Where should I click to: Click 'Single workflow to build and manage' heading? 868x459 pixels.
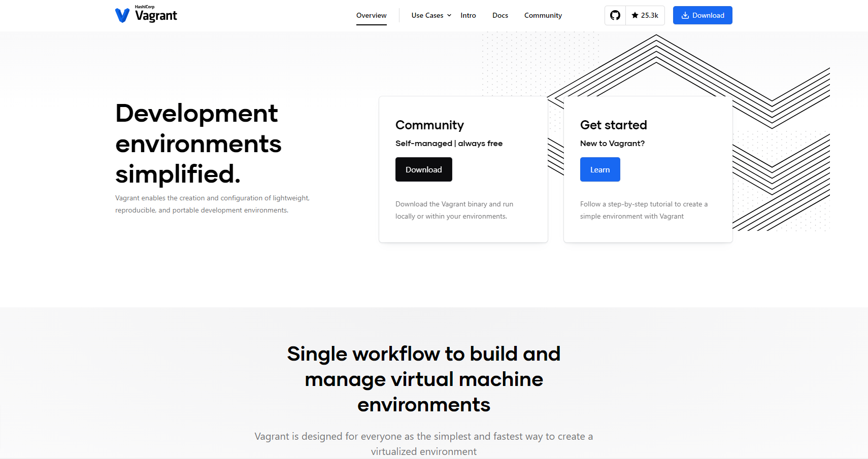pos(423,379)
